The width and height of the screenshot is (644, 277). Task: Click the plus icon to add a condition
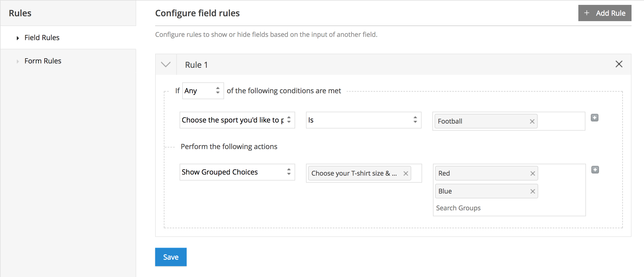coord(595,118)
